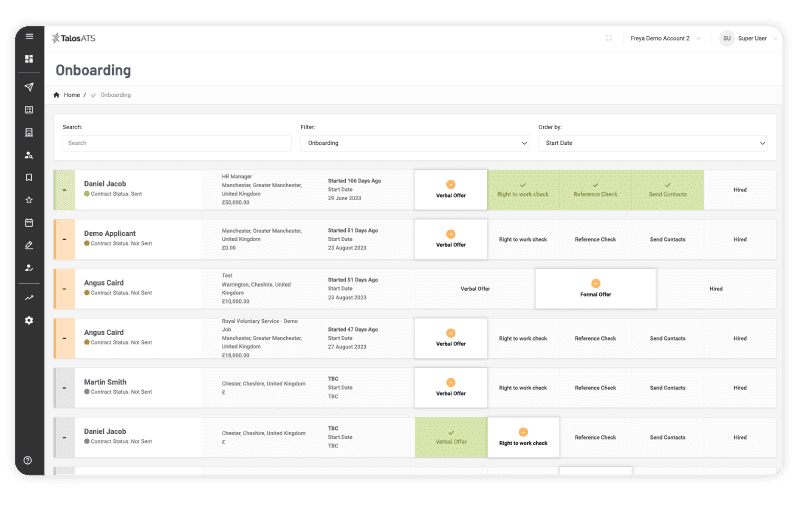Click the SU user avatar
Viewport: 800px width, 510px height.
pos(727,38)
